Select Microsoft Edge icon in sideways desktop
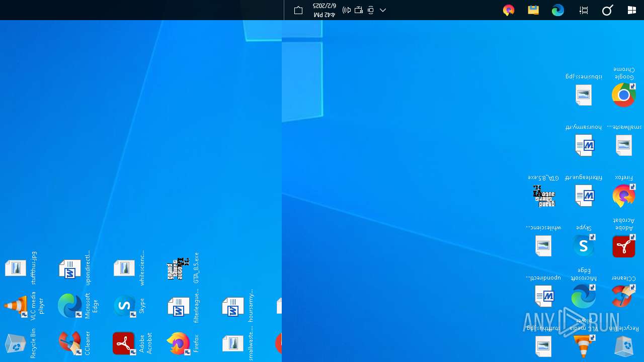Viewport: 644px width, 362px height. [x=70, y=306]
